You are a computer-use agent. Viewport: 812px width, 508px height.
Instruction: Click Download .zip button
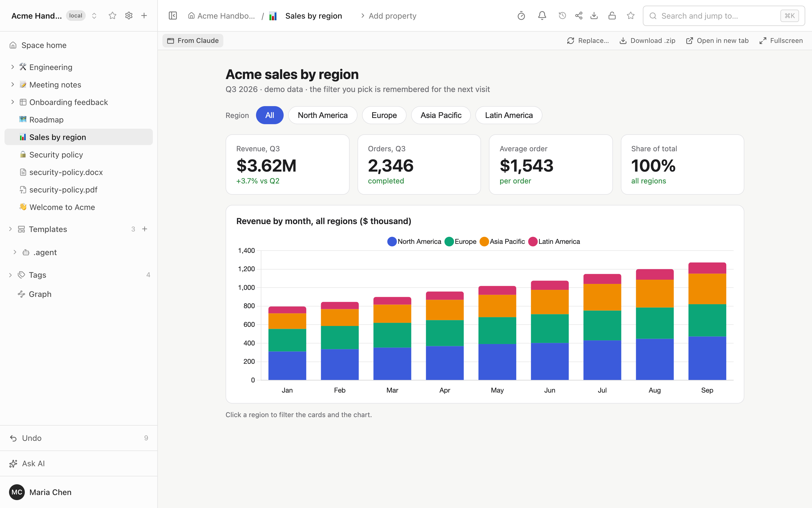[x=647, y=41]
